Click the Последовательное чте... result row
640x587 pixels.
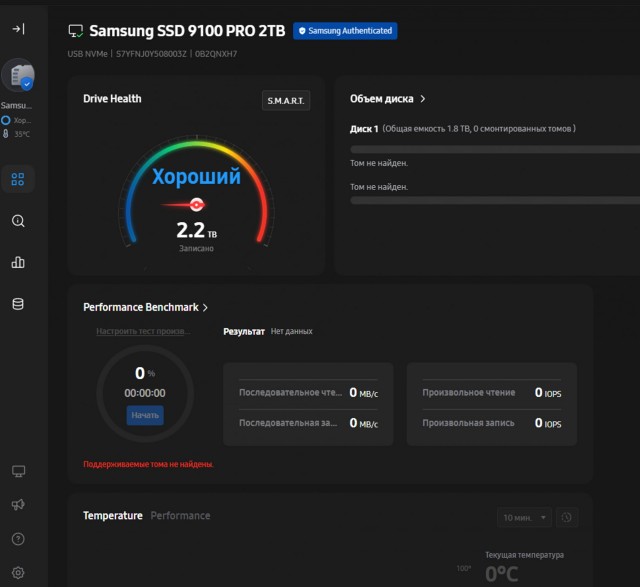point(308,392)
